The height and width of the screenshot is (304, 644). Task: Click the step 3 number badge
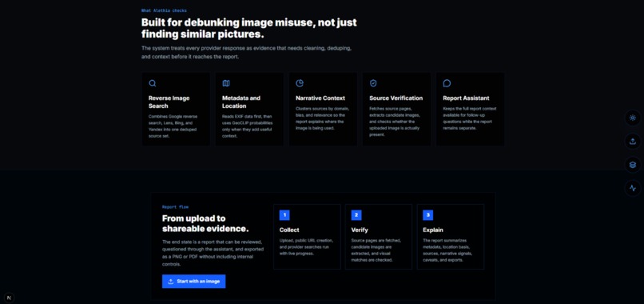(x=428, y=215)
